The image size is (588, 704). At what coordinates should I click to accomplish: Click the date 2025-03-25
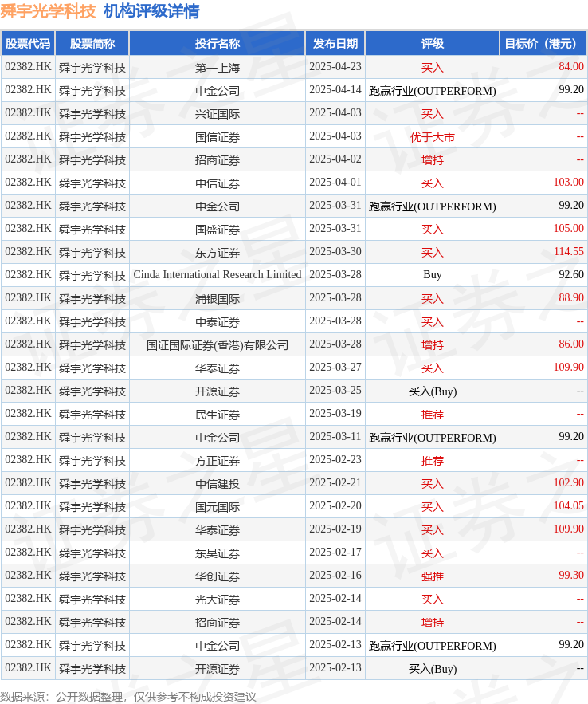point(335,390)
